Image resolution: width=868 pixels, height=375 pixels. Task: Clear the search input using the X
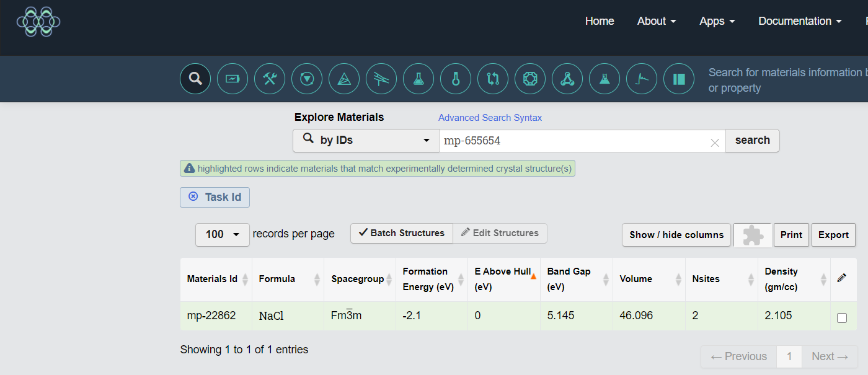(x=715, y=142)
